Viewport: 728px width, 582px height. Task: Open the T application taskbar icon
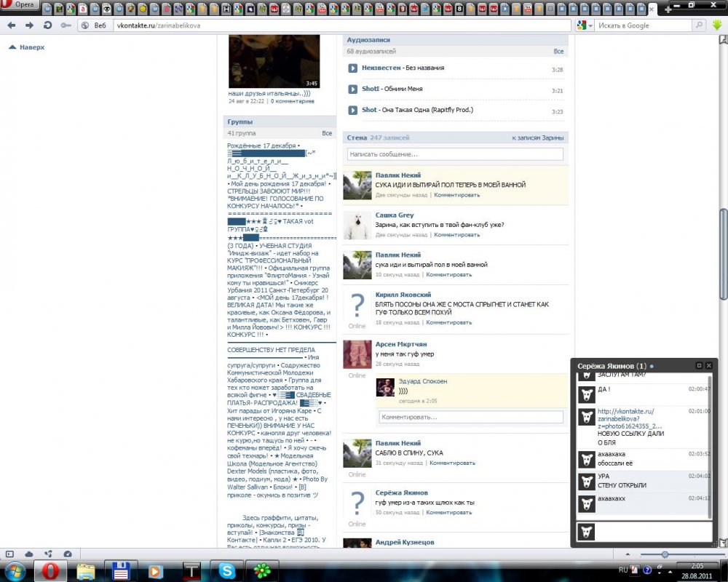click(x=191, y=571)
